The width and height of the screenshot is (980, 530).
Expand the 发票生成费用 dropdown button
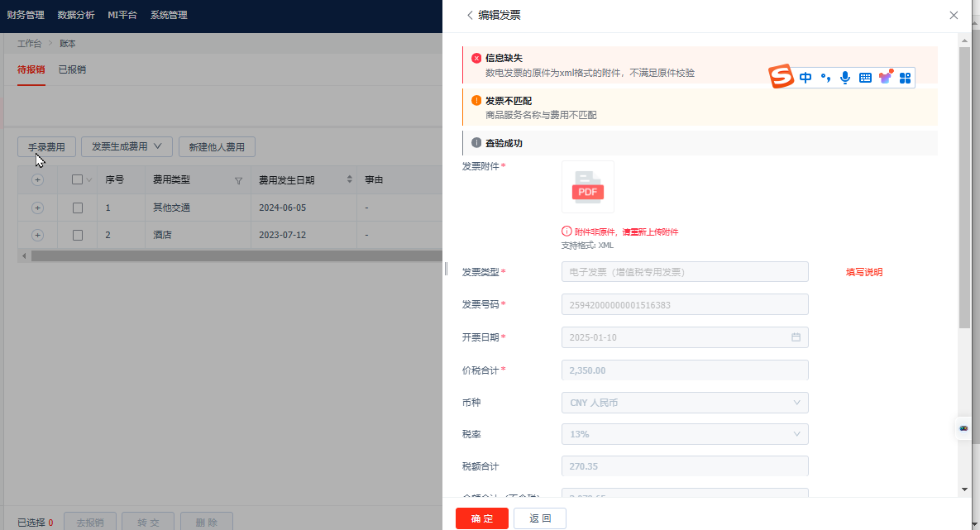(127, 146)
